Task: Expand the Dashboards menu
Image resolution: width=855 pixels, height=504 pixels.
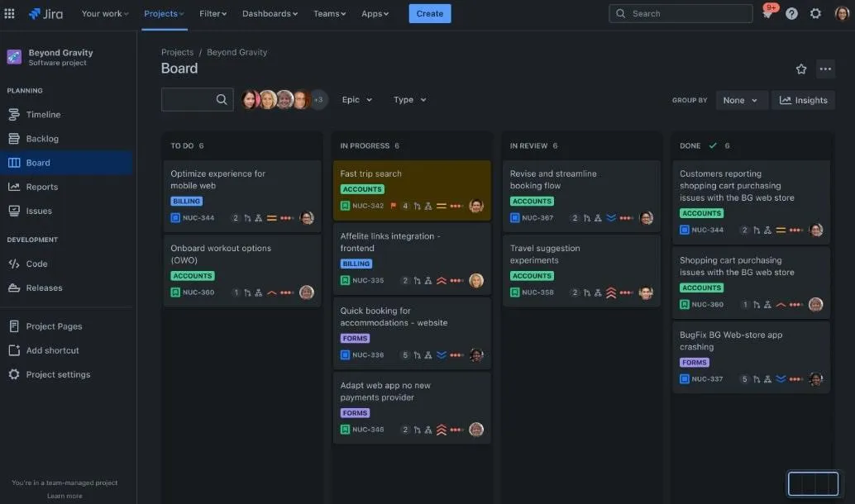Action: coord(270,13)
